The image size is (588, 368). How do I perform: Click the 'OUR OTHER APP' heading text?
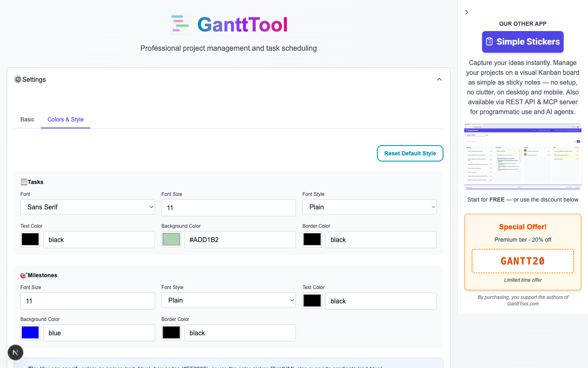[523, 24]
